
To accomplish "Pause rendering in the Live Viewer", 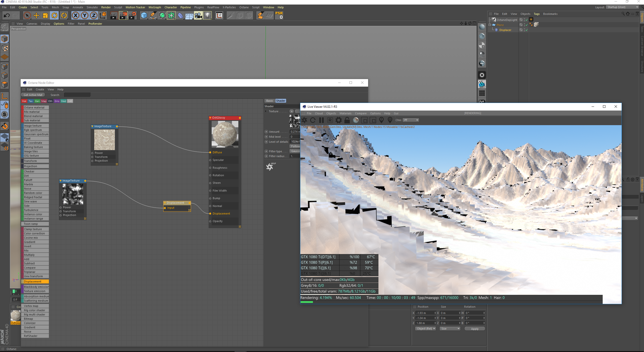I will point(321,120).
